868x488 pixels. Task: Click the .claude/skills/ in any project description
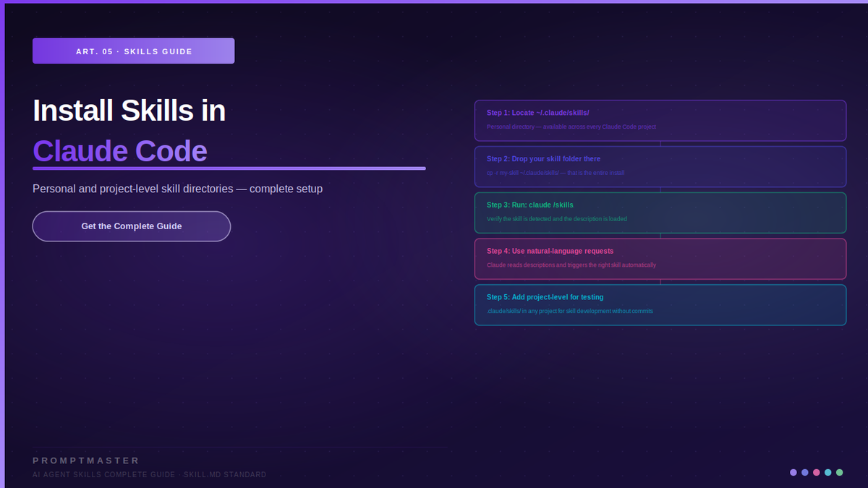pyautogui.click(x=570, y=312)
